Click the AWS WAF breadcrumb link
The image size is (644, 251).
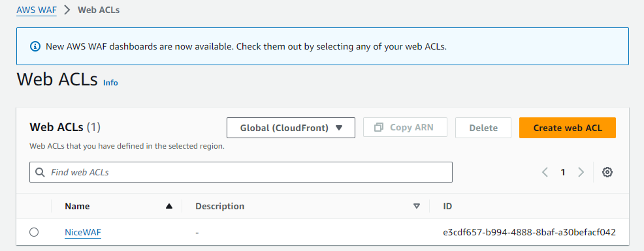37,10
